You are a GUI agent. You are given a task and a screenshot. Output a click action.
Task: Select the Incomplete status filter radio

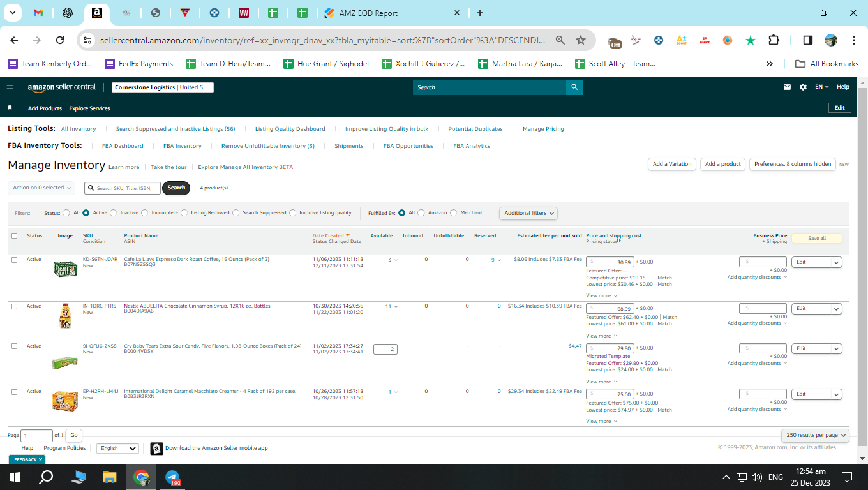point(145,213)
